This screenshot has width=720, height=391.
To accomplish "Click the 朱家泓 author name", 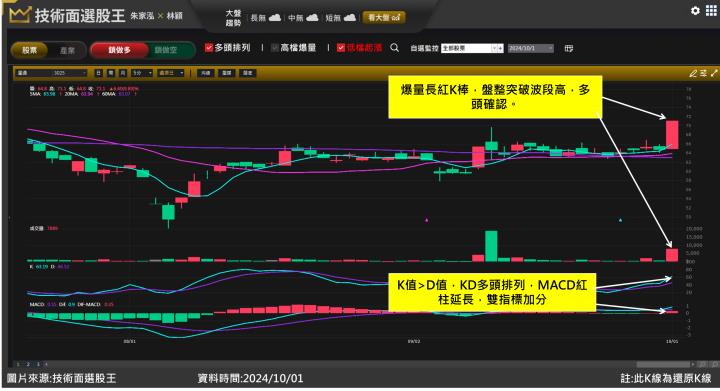I will pyautogui.click(x=142, y=16).
